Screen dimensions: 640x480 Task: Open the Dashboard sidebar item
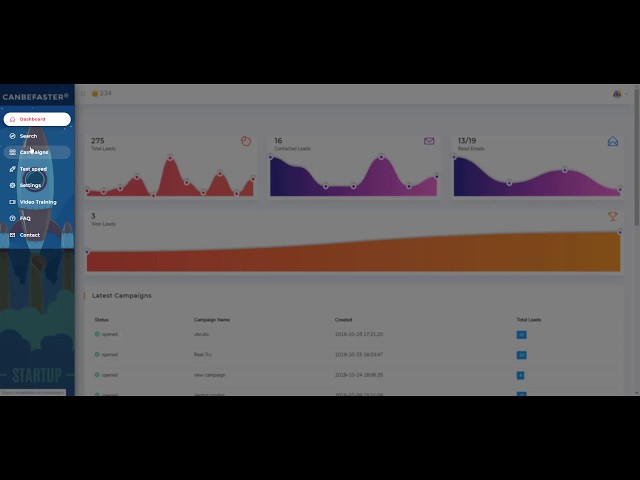coord(37,119)
